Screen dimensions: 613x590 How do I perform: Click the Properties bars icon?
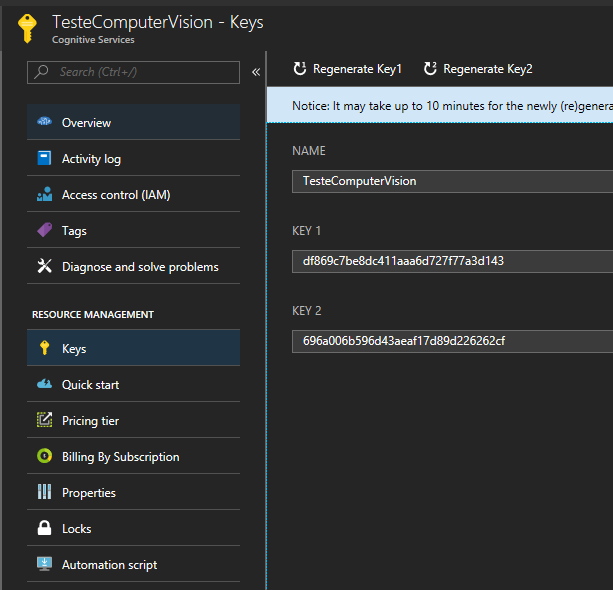(44, 491)
